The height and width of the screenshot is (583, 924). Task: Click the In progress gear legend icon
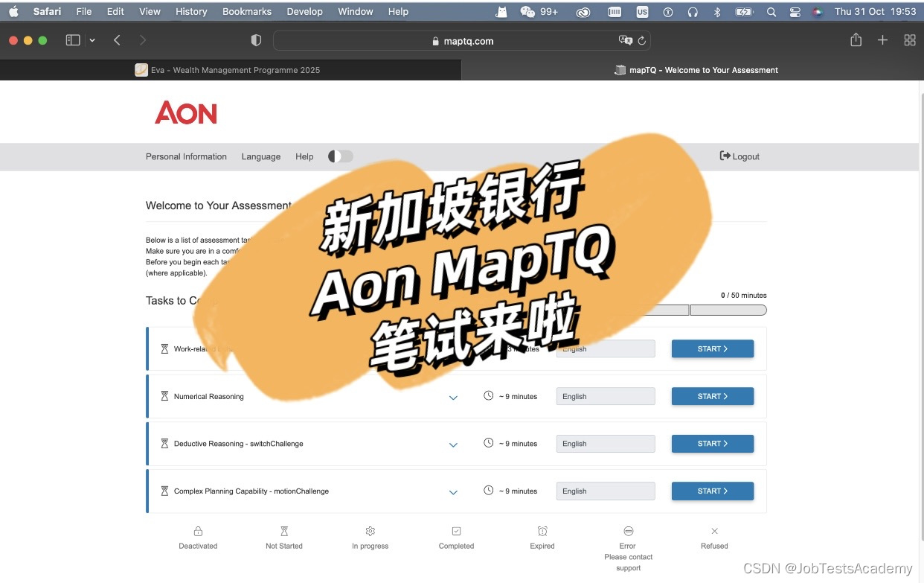pos(370,531)
